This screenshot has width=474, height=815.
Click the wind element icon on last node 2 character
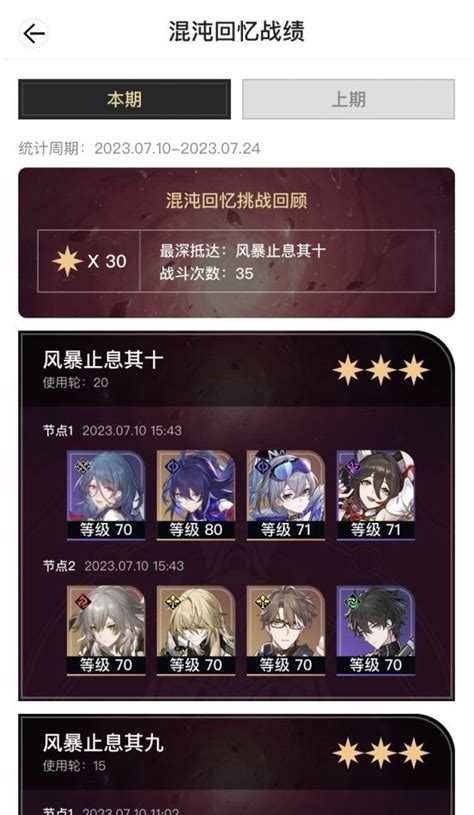(x=353, y=602)
